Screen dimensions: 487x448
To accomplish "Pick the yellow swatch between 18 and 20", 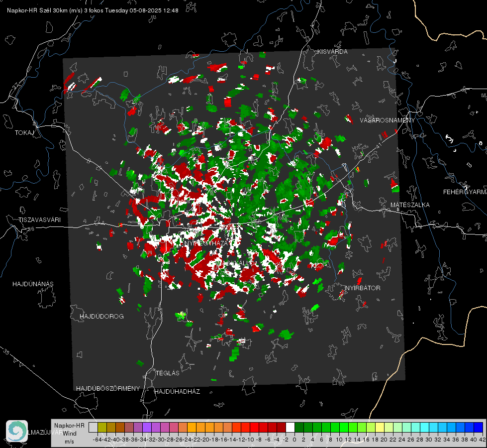I will [x=380, y=427].
